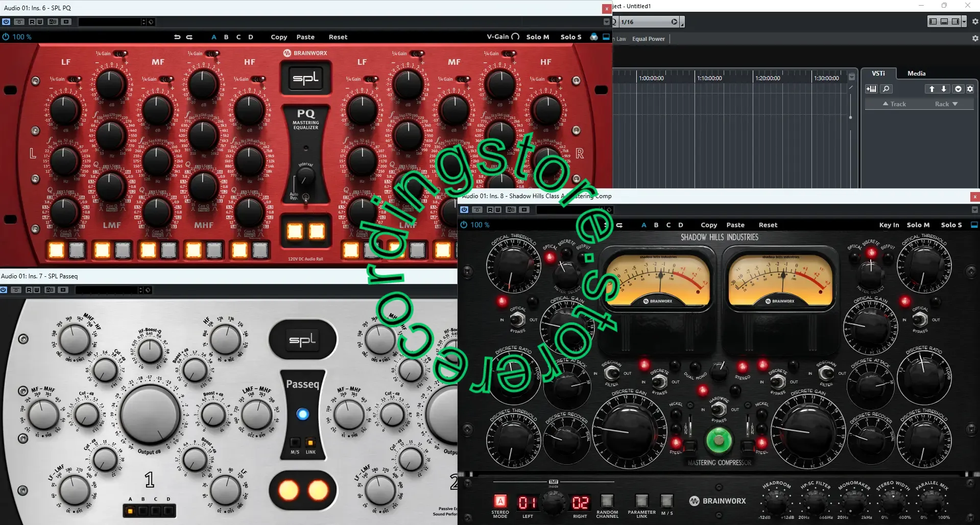Open the SPL PQ header right-side dropdown arrow
The width and height of the screenshot is (980, 525).
tap(606, 22)
